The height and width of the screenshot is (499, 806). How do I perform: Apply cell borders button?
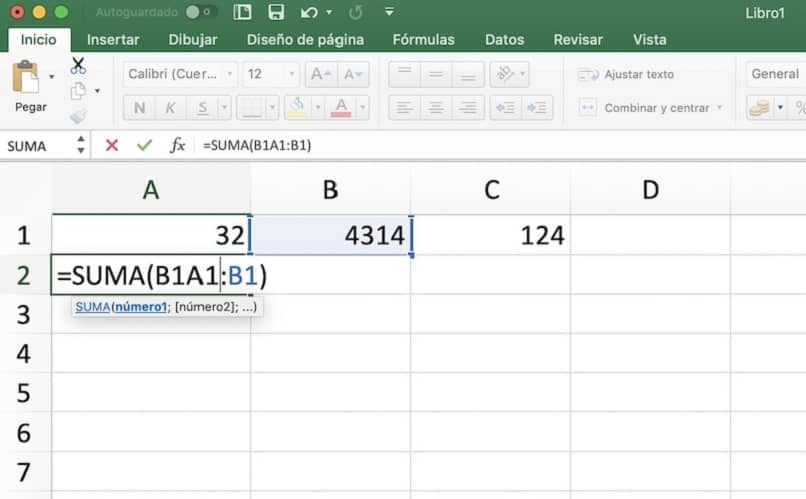[x=252, y=107]
